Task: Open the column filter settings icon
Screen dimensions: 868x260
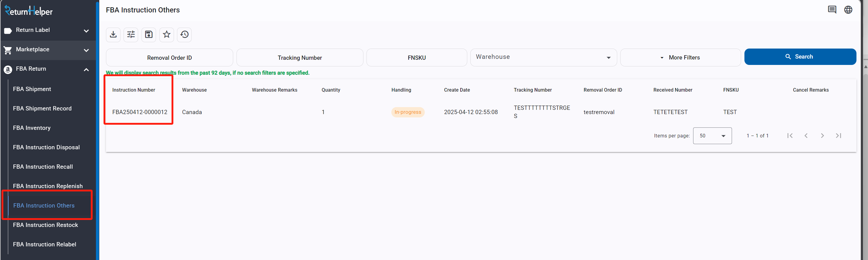Action: pyautogui.click(x=131, y=35)
